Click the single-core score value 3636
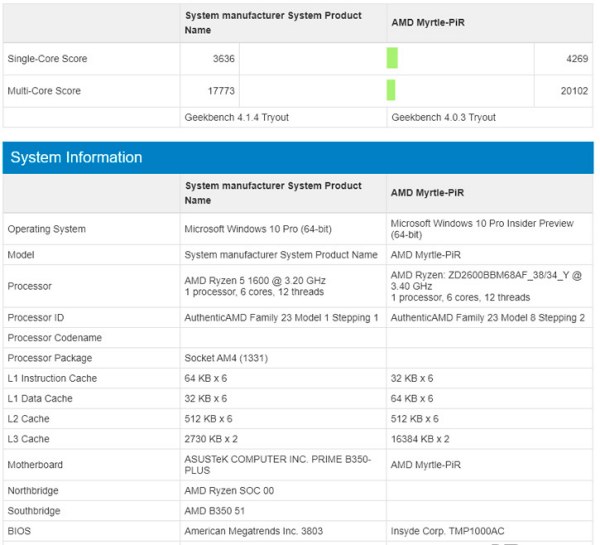Screen dimensions: 600x545 (223, 59)
